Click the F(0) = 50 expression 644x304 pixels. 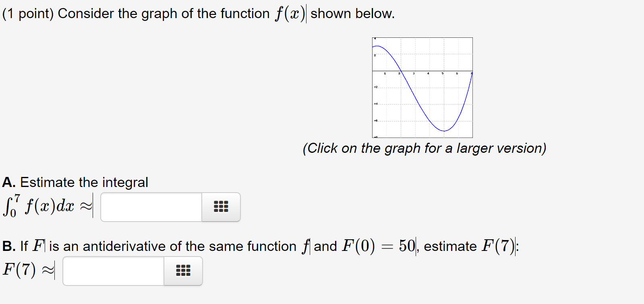(x=379, y=246)
